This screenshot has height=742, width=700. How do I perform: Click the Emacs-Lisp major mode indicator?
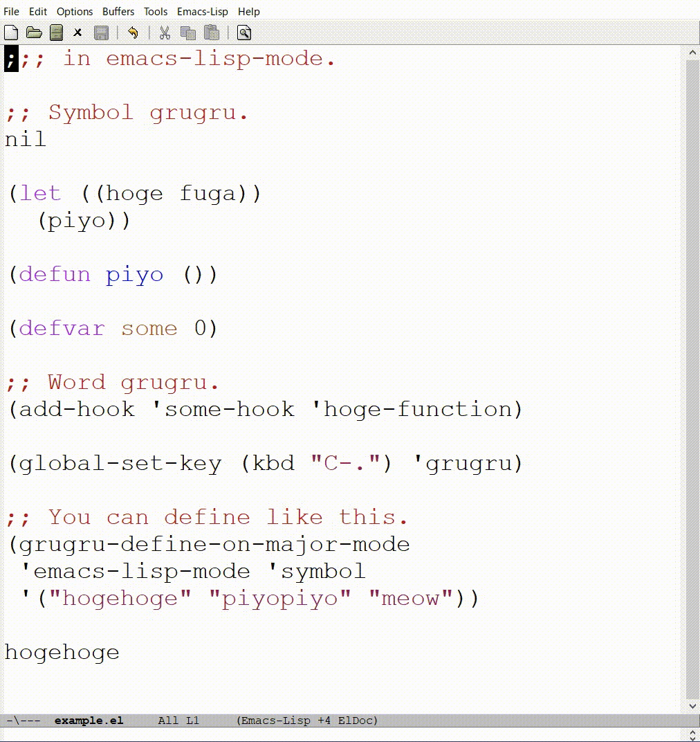(276, 721)
